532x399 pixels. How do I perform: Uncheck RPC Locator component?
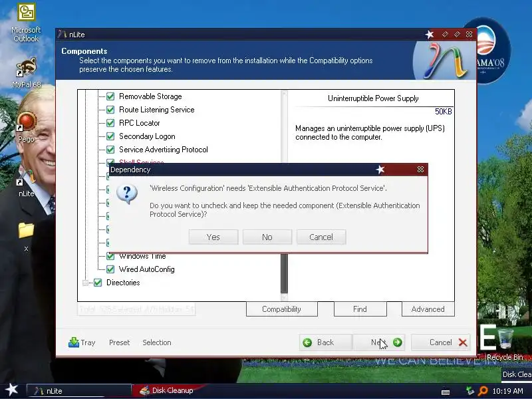[110, 123]
